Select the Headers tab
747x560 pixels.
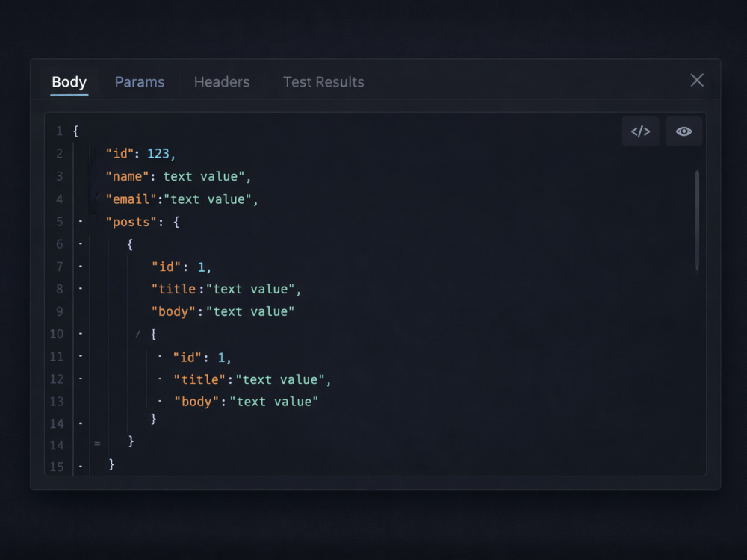[222, 82]
